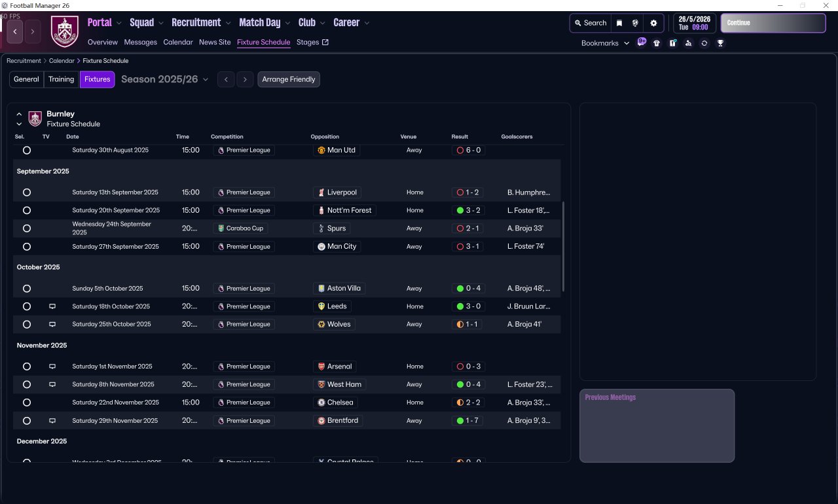This screenshot has height=504, width=838.
Task: Select the radio circle for the Liverpool fixture
Action: click(27, 192)
